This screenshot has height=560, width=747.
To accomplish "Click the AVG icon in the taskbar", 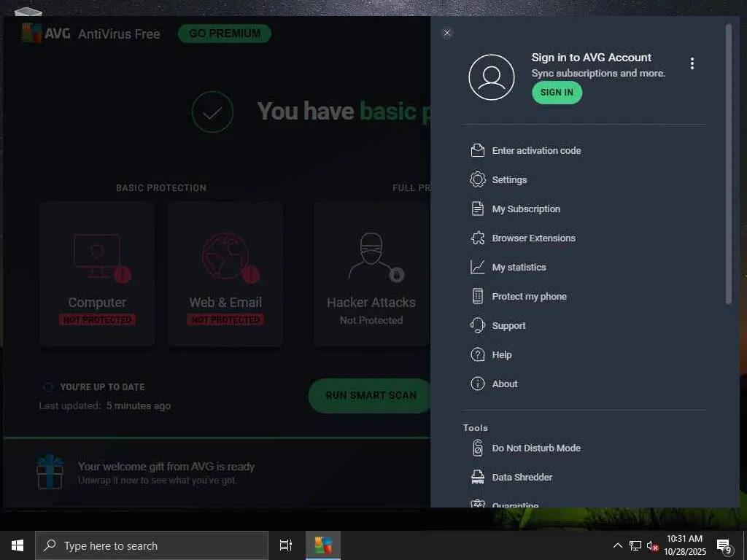I will pos(323,545).
